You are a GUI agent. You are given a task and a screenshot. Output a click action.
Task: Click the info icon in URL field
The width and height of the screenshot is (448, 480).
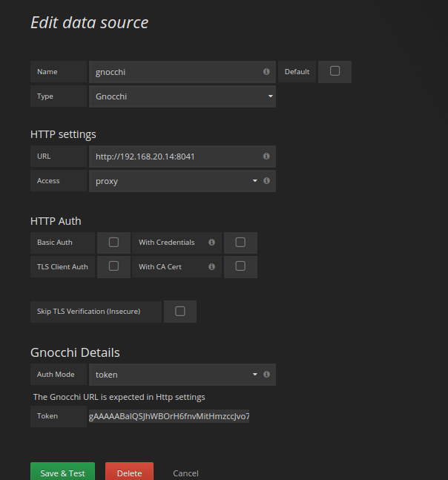pyautogui.click(x=266, y=157)
